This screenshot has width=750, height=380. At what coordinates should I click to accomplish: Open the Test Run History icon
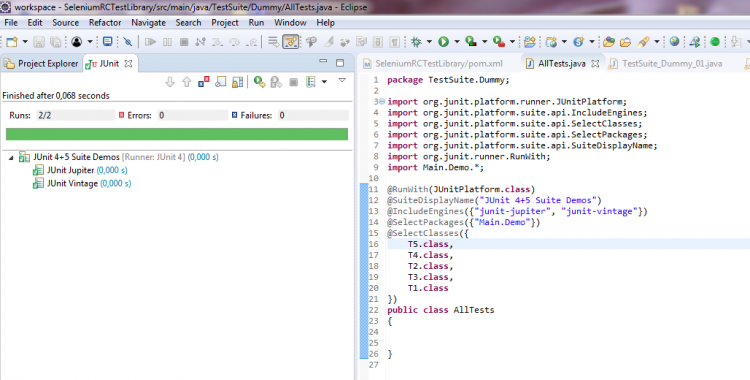tap(311, 82)
